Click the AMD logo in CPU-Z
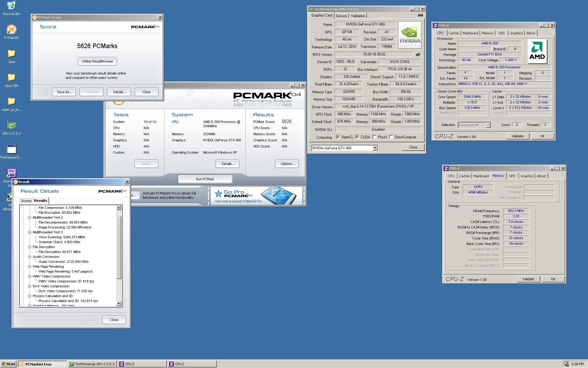The image size is (588, 368). pos(537,52)
